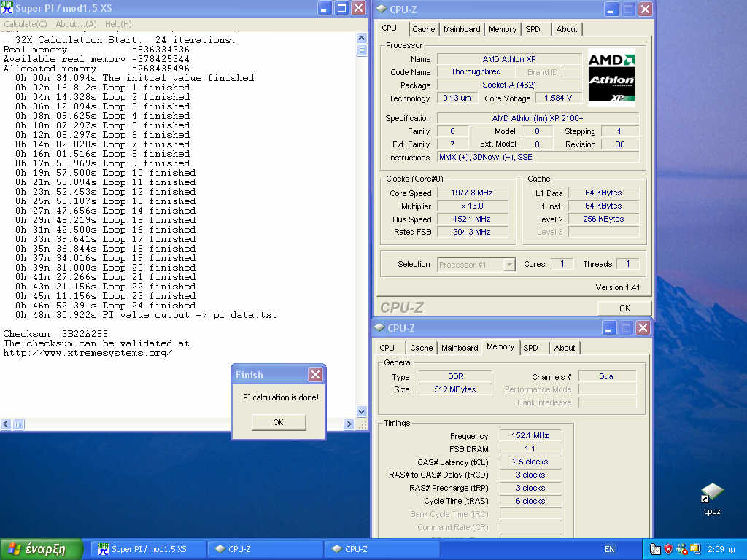
Task: Switch to Cache tab in upper CPU-Z
Action: (424, 29)
